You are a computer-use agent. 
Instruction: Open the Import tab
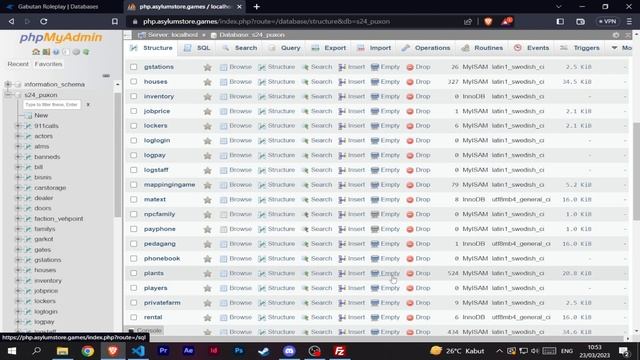[x=374, y=48]
